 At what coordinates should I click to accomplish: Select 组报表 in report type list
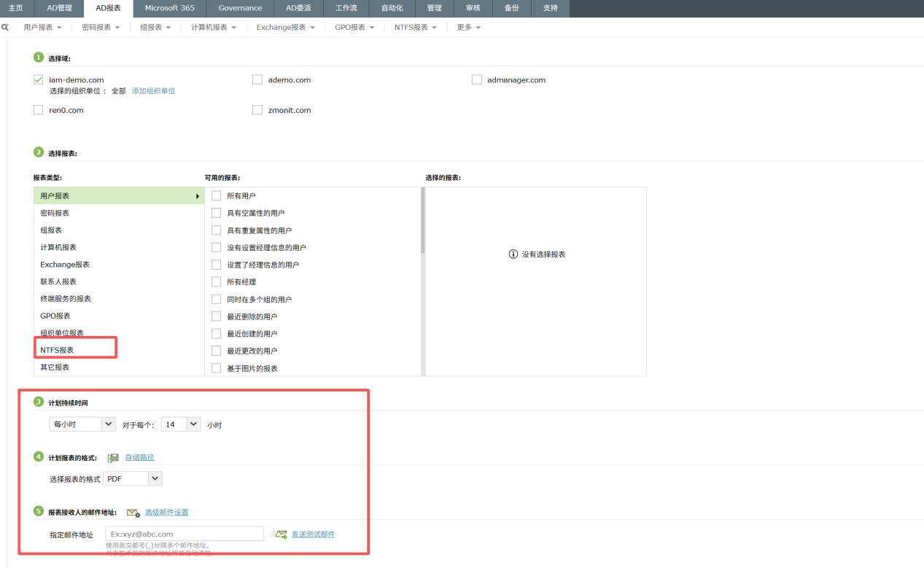coord(119,230)
